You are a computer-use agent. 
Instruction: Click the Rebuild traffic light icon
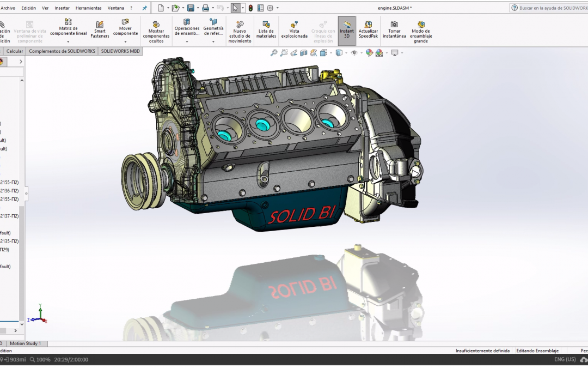(250, 8)
